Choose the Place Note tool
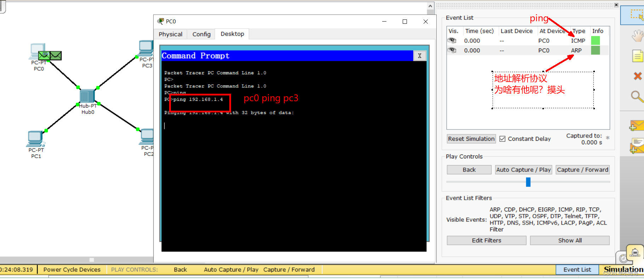Screen dimensions: 644x279 [x=638, y=56]
